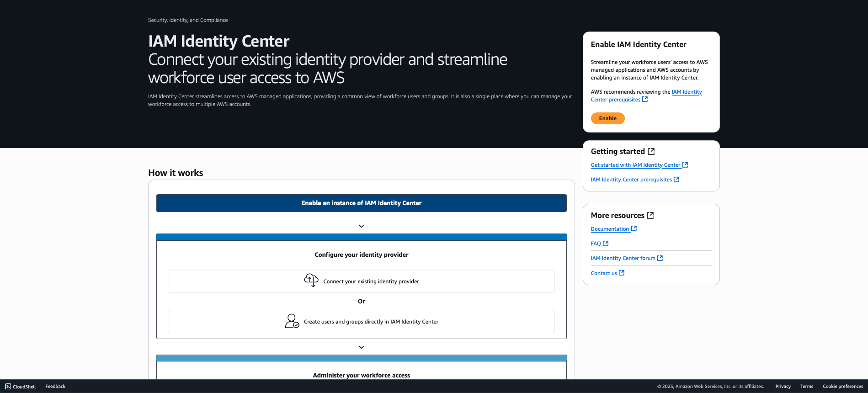The image size is (868, 393).
Task: Select Create users and groups directly option
Action: point(361,321)
